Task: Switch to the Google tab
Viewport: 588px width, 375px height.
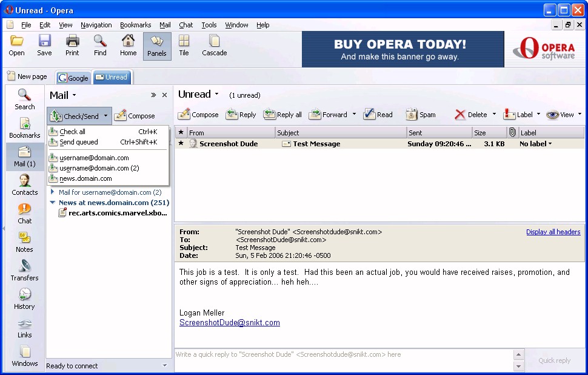Action: (x=73, y=78)
